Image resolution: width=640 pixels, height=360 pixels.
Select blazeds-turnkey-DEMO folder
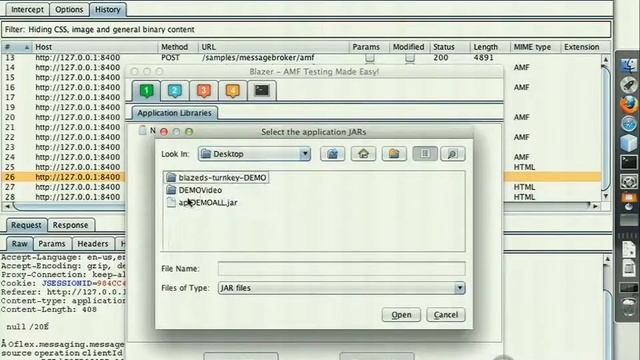click(217, 178)
